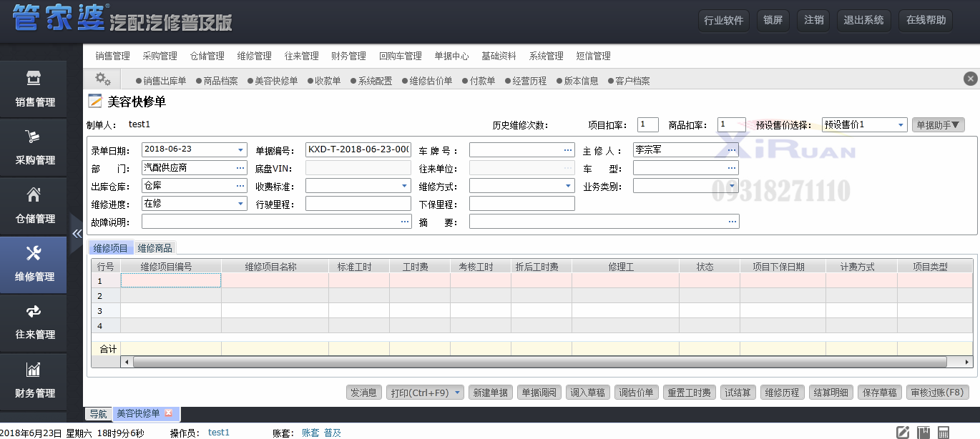
Task: Open the 仓储管理 sidebar module
Action: [34, 206]
